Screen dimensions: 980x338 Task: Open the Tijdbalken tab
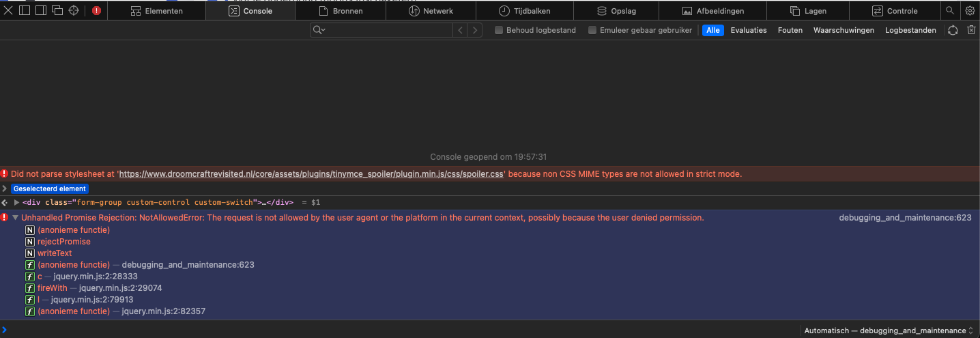[524, 11]
